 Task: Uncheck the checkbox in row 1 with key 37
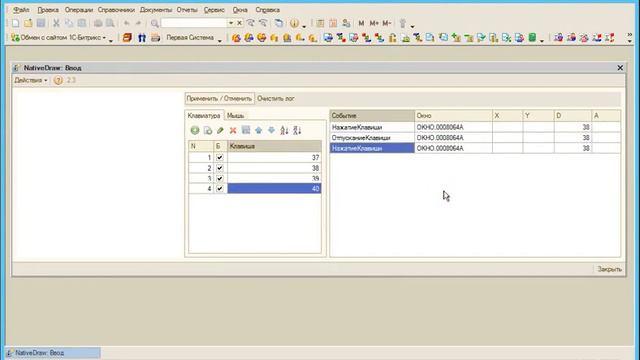(x=220, y=157)
